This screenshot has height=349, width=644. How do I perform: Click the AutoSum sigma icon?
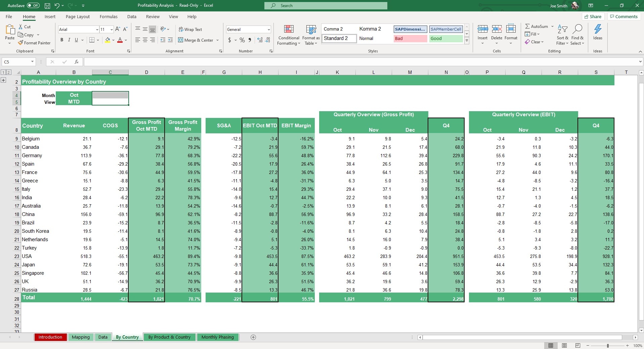(527, 26)
